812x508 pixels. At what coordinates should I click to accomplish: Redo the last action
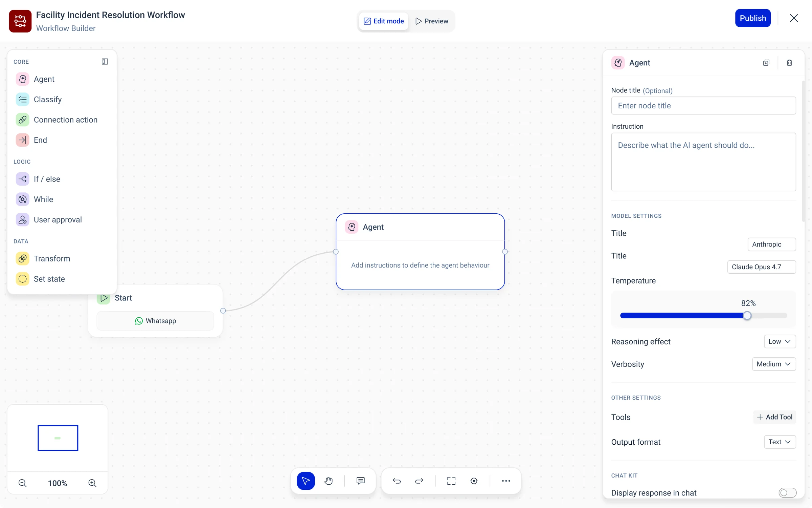click(x=419, y=481)
